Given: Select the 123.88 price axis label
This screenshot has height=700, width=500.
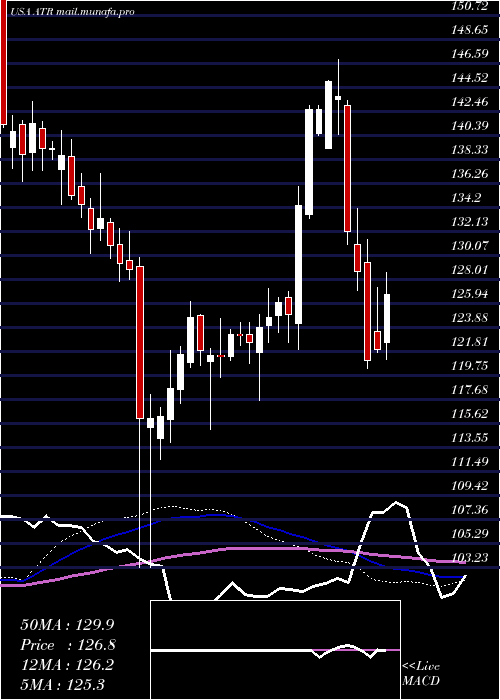Looking at the screenshot, I should pos(470,318).
